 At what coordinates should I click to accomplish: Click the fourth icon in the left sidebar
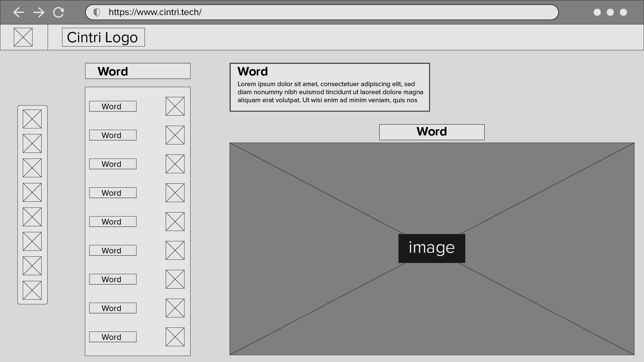[32, 192]
